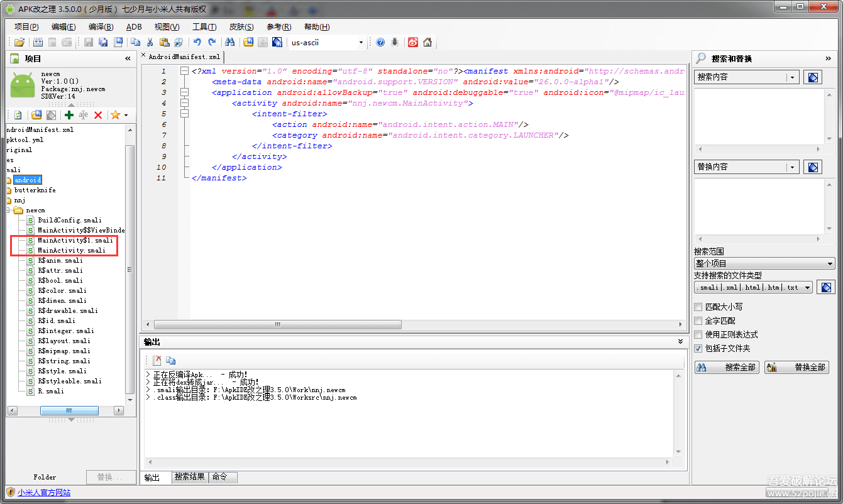Click the green plus add icon
The height and width of the screenshot is (504, 843).
tap(69, 115)
